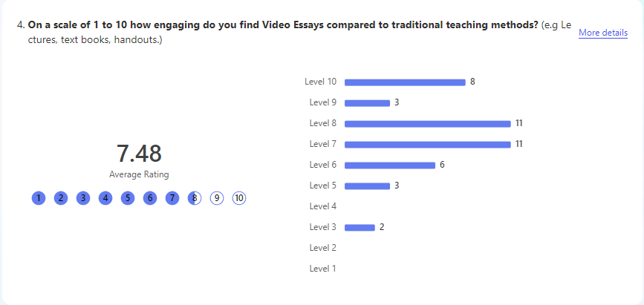Click the Level 6 bar

[x=390, y=165]
